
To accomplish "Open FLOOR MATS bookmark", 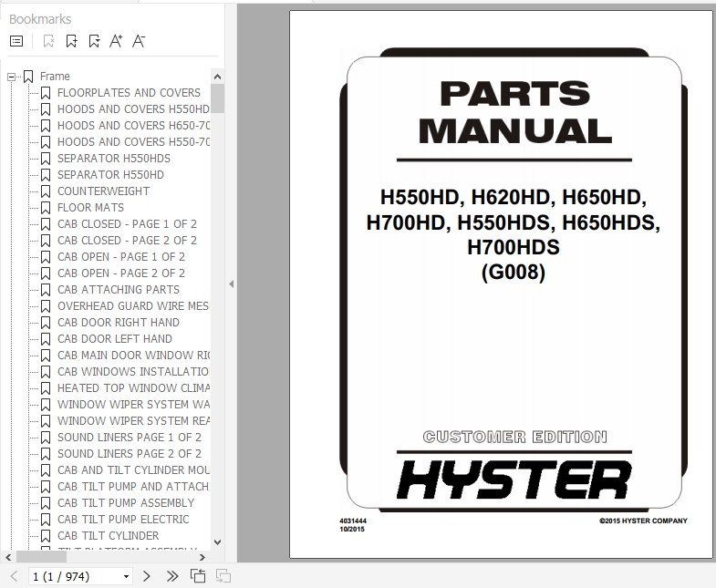I will point(90,208).
